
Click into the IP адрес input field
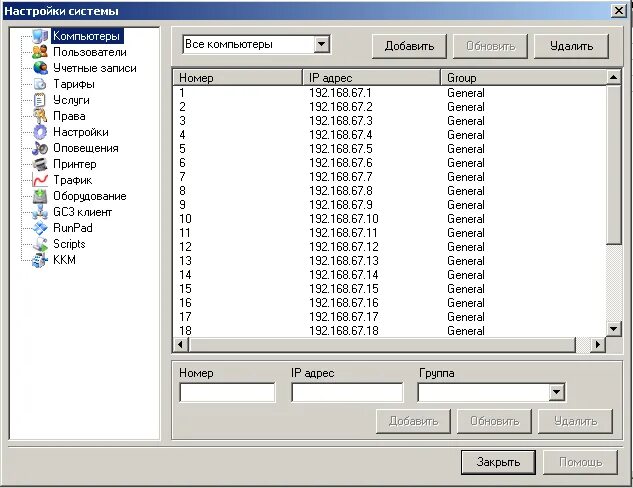347,392
